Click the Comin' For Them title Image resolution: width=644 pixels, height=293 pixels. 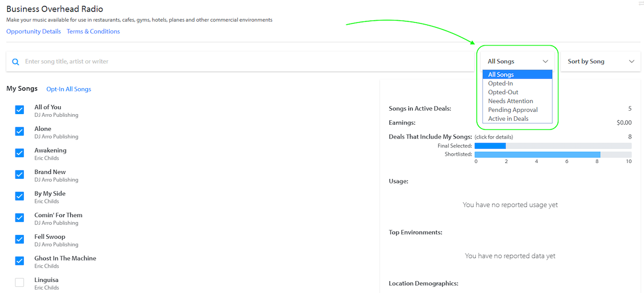tap(58, 215)
